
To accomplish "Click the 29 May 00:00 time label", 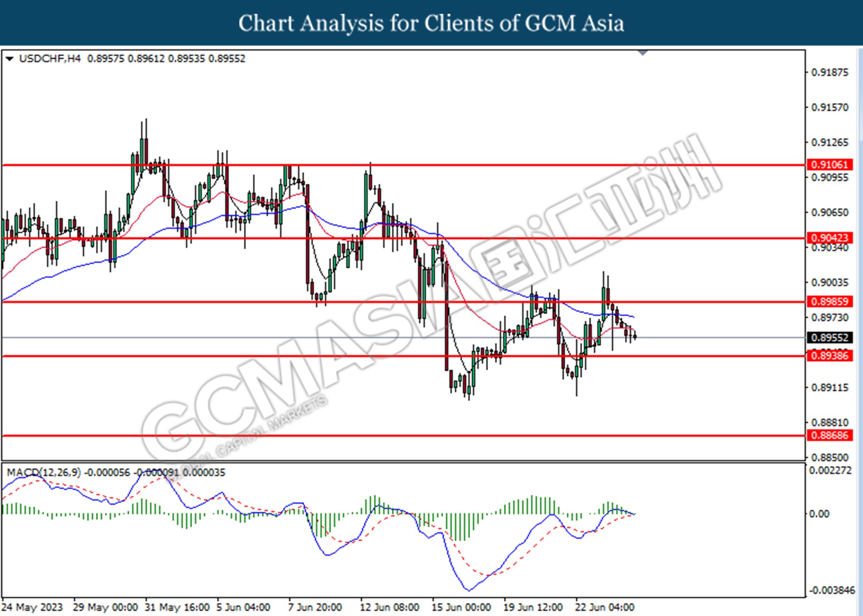I will [106, 607].
